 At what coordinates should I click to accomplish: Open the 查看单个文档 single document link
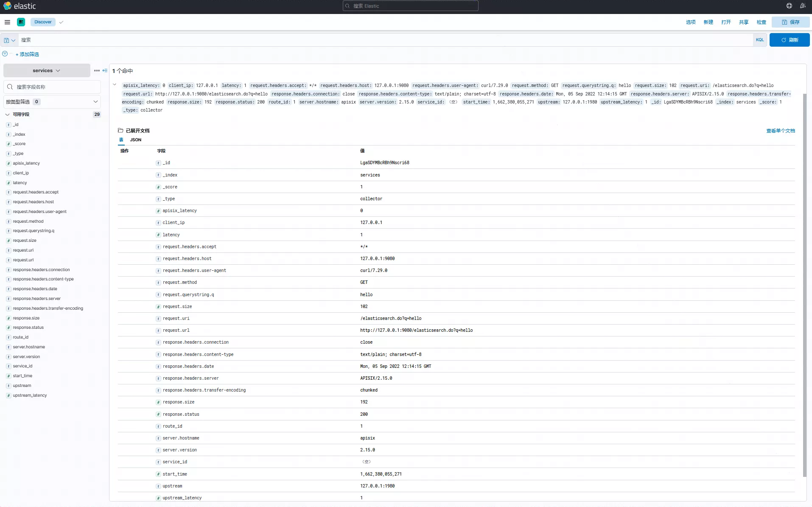pyautogui.click(x=780, y=131)
